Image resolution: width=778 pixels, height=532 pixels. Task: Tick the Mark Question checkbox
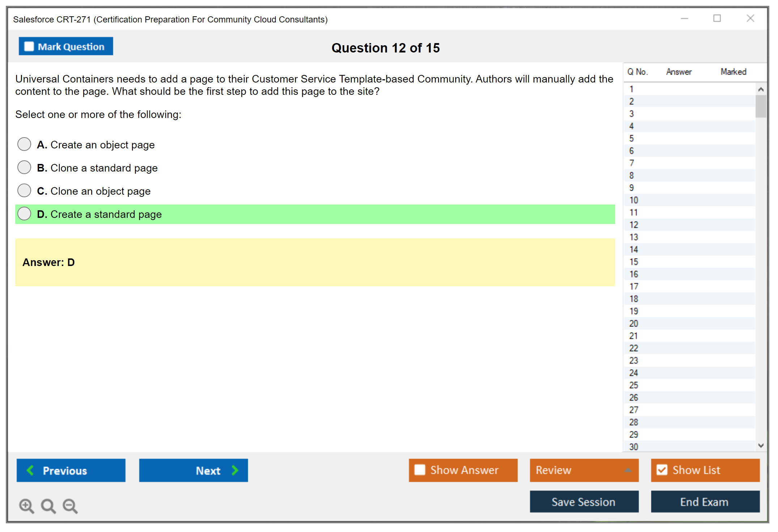click(x=29, y=47)
